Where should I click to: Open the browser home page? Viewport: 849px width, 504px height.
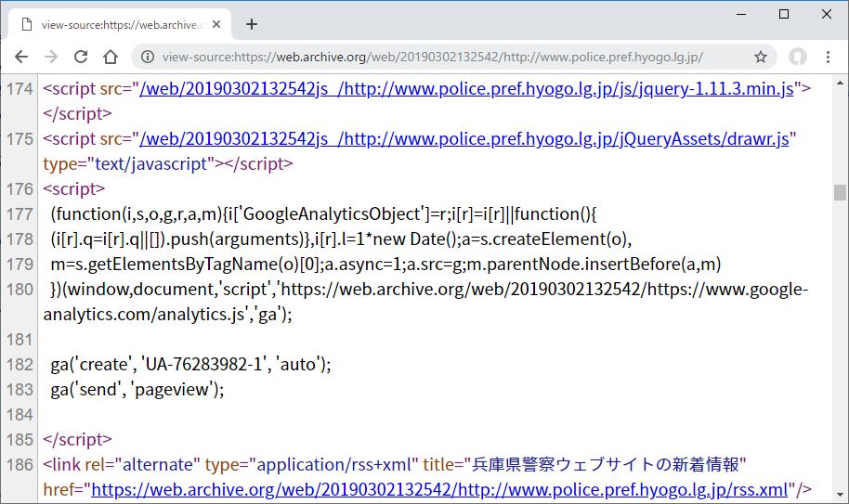(111, 57)
